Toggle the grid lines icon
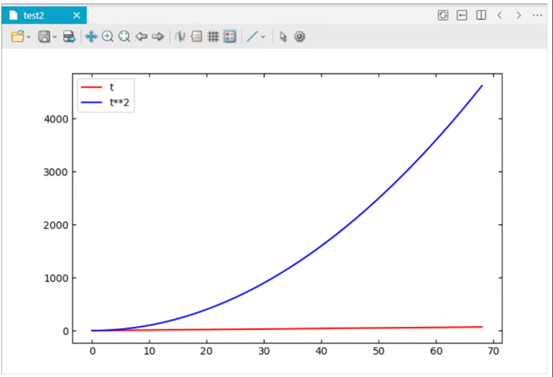The height and width of the screenshot is (377, 553). pyautogui.click(x=213, y=36)
